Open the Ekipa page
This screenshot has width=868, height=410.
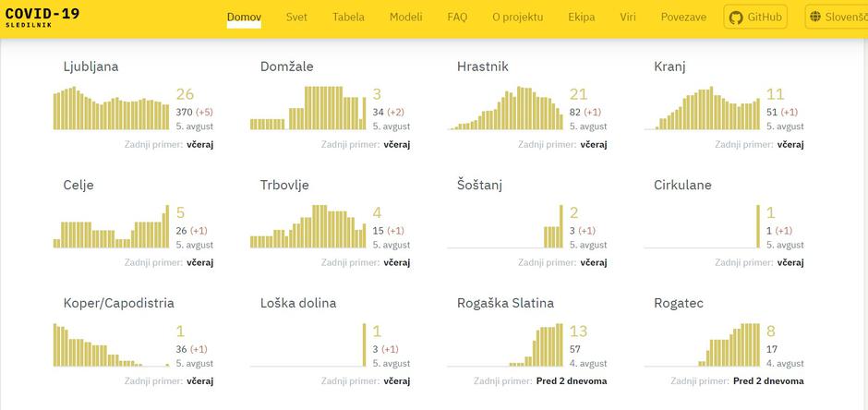[x=582, y=18]
